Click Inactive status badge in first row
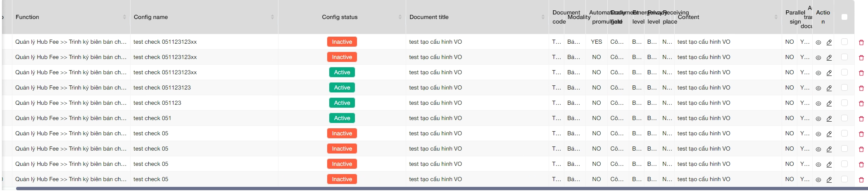Viewport: 868px width, 191px height. [342, 42]
